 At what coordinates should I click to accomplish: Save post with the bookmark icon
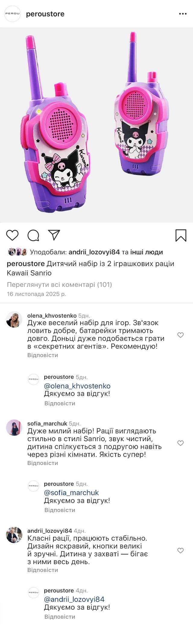coord(181,235)
